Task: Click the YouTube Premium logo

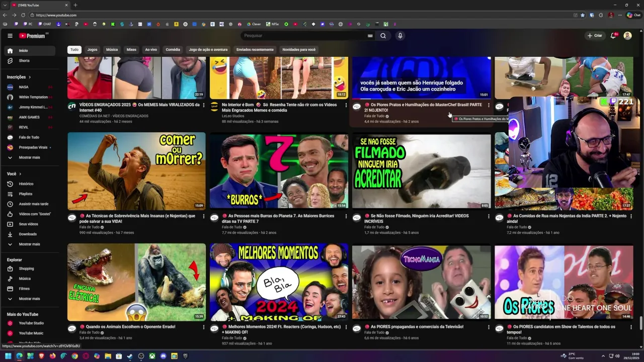Action: coord(33,36)
